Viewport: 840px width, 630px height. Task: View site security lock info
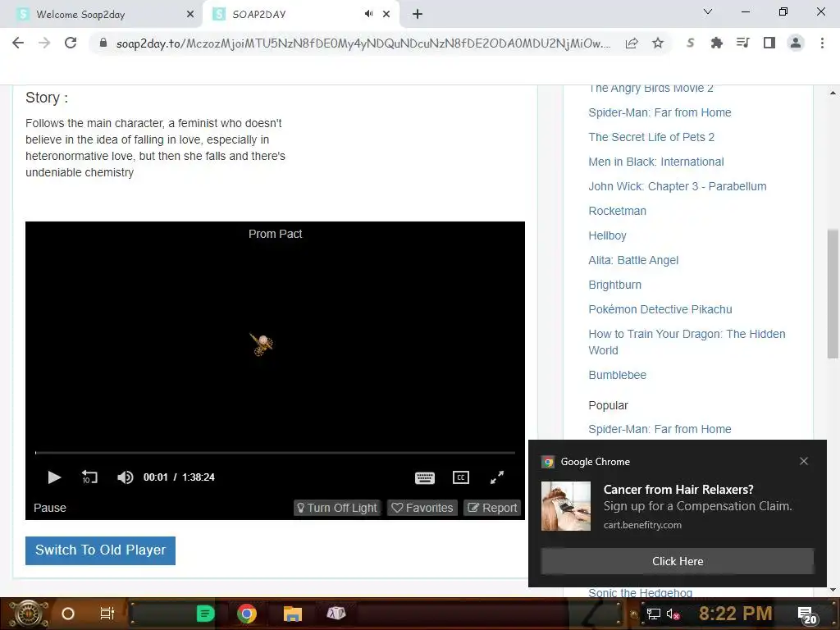pos(103,43)
